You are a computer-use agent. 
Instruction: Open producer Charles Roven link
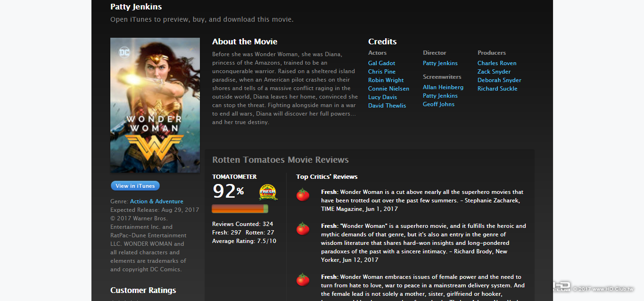[497, 63]
